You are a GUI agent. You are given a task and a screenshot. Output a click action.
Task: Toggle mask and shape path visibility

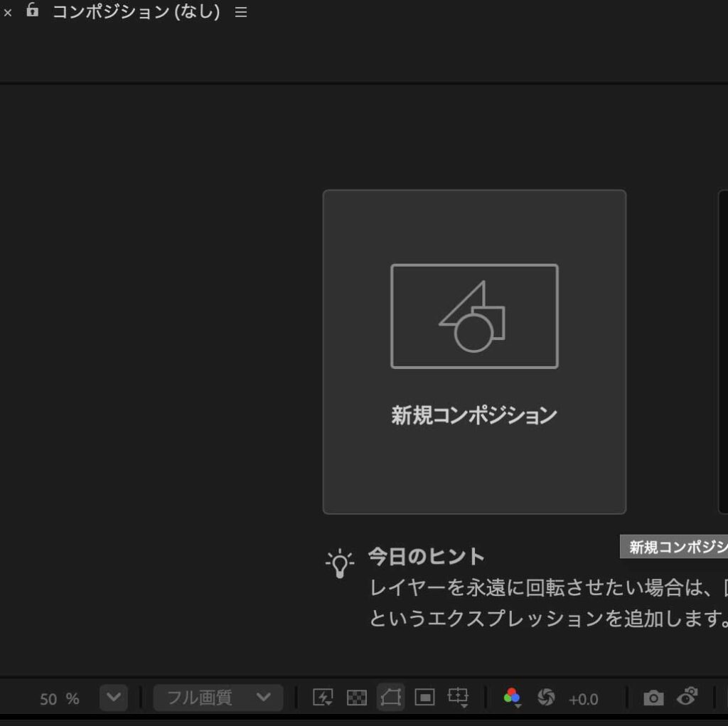point(390,698)
